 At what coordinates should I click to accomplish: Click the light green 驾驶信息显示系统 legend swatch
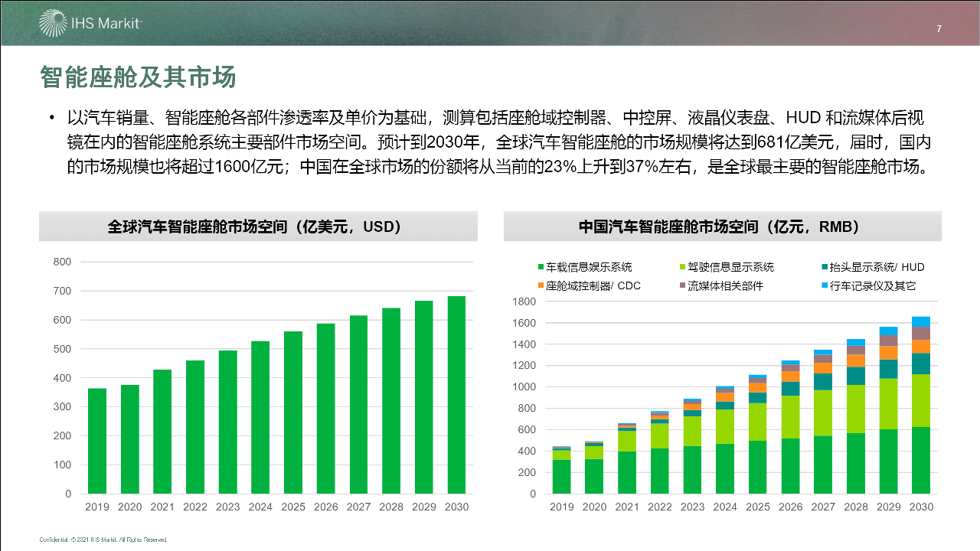point(683,267)
